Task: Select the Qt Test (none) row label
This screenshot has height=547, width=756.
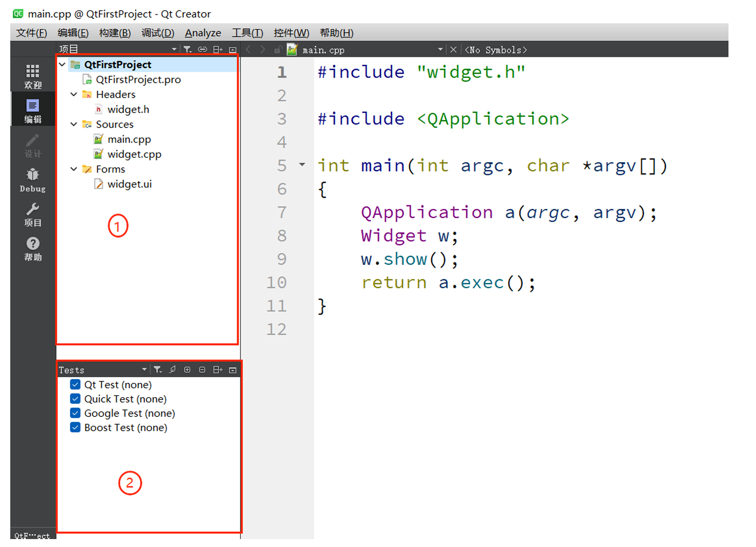Action: (118, 385)
